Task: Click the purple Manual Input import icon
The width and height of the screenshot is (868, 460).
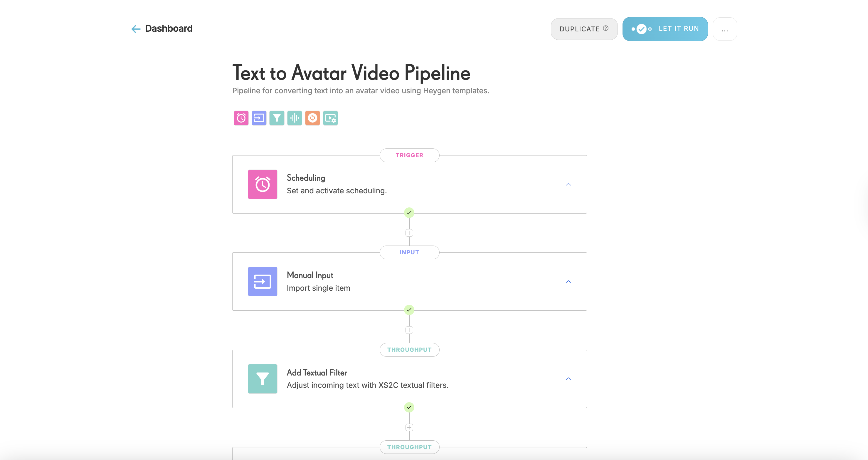Action: pyautogui.click(x=259, y=118)
